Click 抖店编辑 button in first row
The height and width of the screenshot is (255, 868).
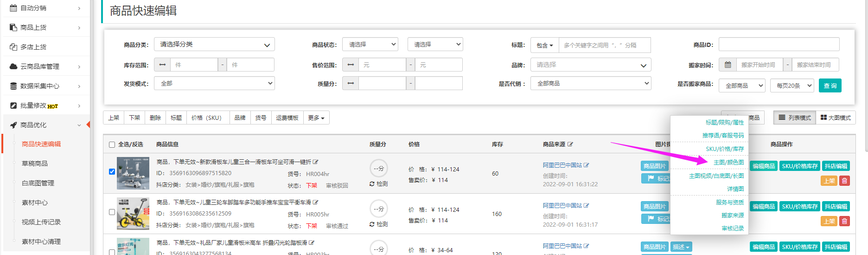[836, 166]
